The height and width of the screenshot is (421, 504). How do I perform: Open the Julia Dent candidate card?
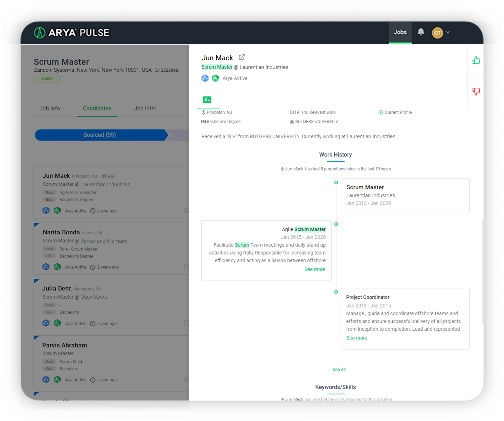[x=111, y=305]
